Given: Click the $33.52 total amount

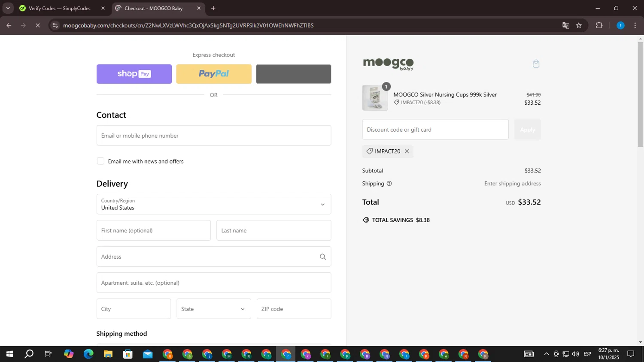Looking at the screenshot, I should tap(529, 202).
